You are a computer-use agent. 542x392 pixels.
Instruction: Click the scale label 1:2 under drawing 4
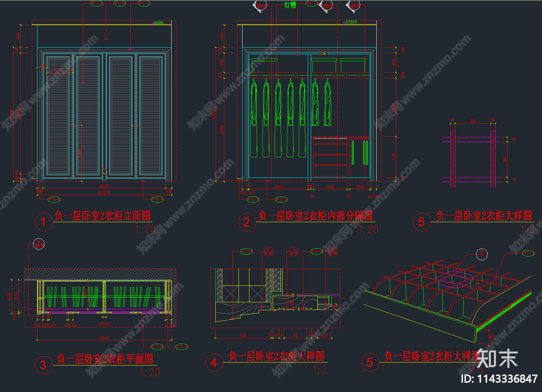(320, 370)
